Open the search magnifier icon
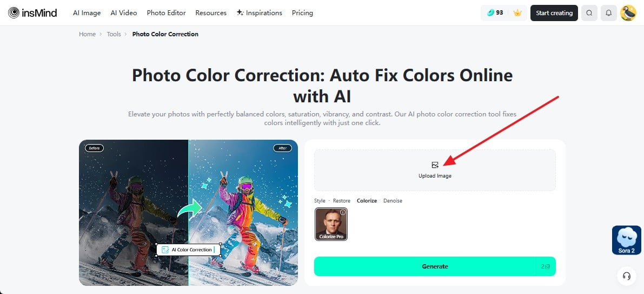This screenshot has width=644, height=294. 589,13
